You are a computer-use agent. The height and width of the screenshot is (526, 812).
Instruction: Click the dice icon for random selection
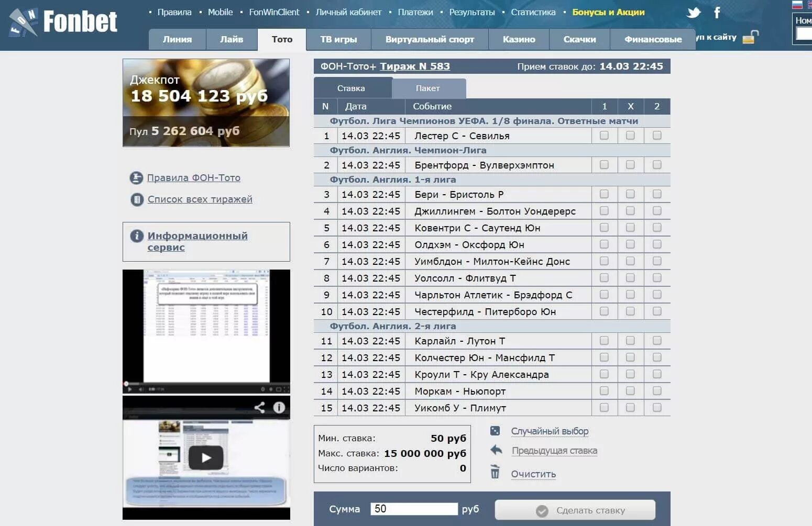pyautogui.click(x=495, y=431)
